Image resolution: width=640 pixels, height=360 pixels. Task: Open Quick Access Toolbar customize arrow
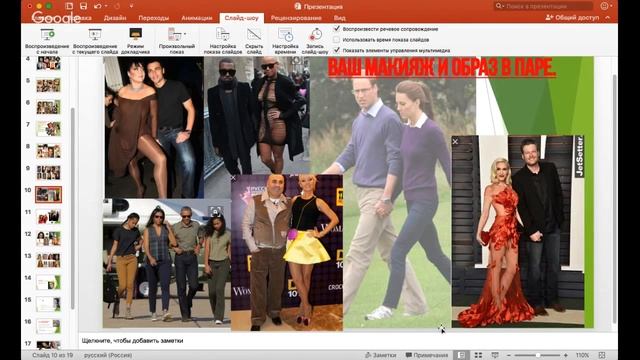131,6
